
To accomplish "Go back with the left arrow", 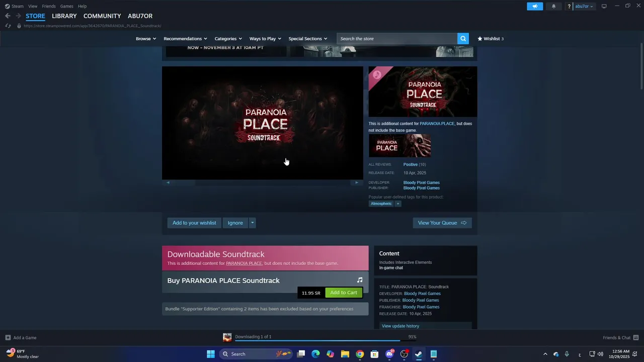I will coord(8,16).
